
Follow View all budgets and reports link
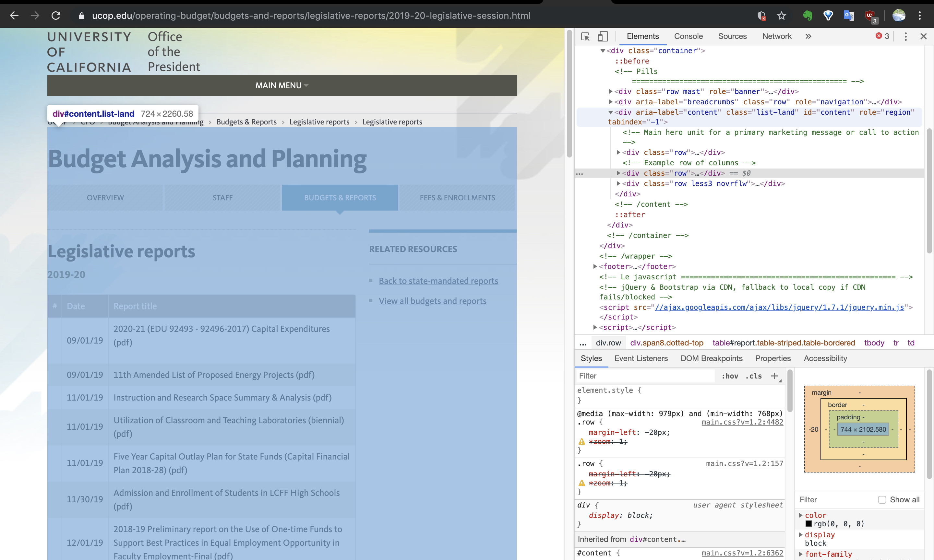point(432,301)
